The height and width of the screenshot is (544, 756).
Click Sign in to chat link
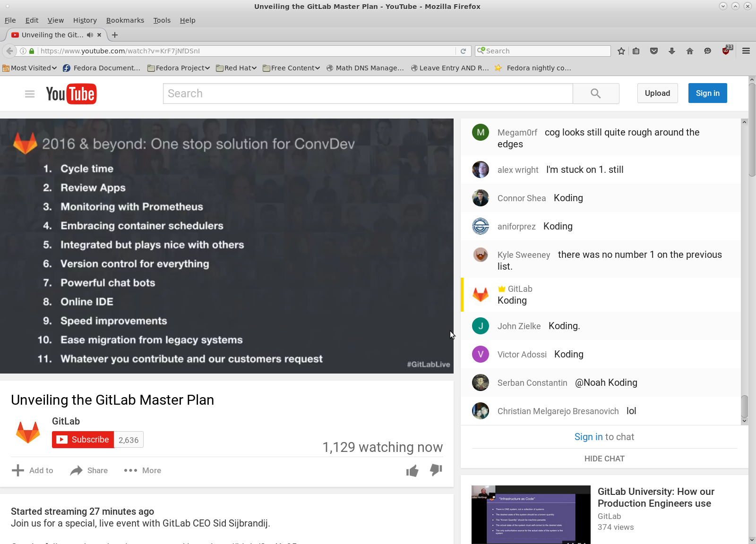(x=588, y=437)
